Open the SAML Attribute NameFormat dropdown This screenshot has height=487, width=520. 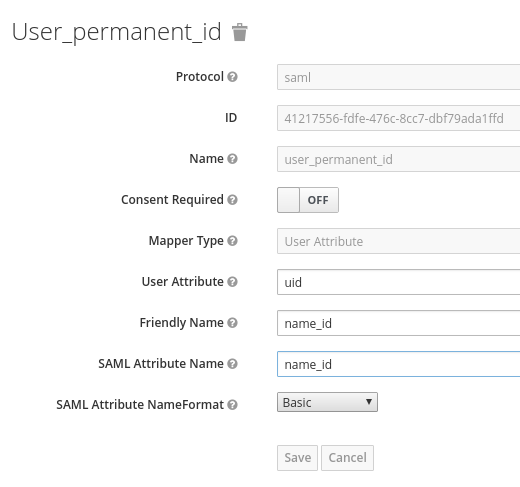[327, 402]
